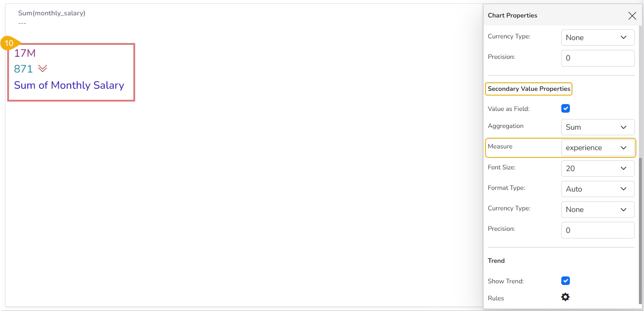This screenshot has height=311, width=644.
Task: Open the top Currency Type dropdown
Action: [x=598, y=38]
